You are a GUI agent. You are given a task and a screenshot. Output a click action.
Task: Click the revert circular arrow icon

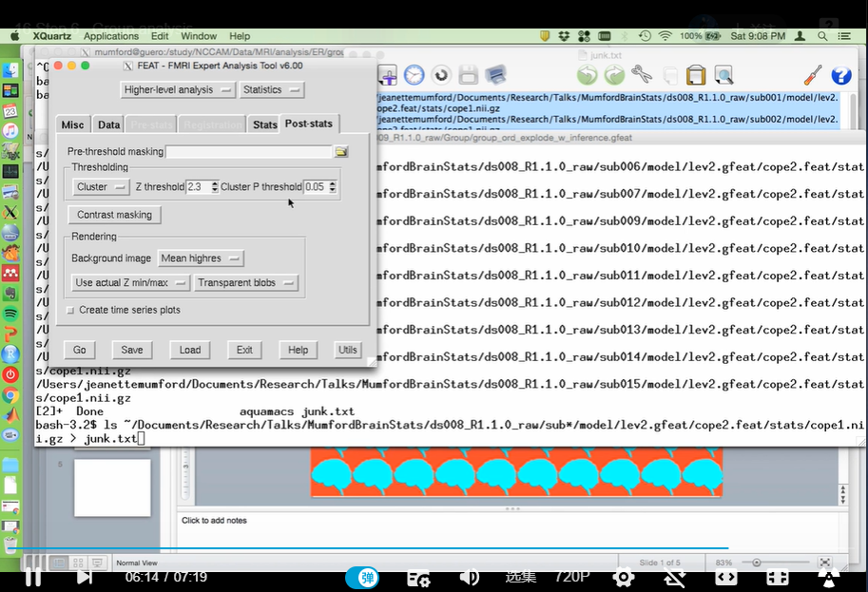(441, 75)
